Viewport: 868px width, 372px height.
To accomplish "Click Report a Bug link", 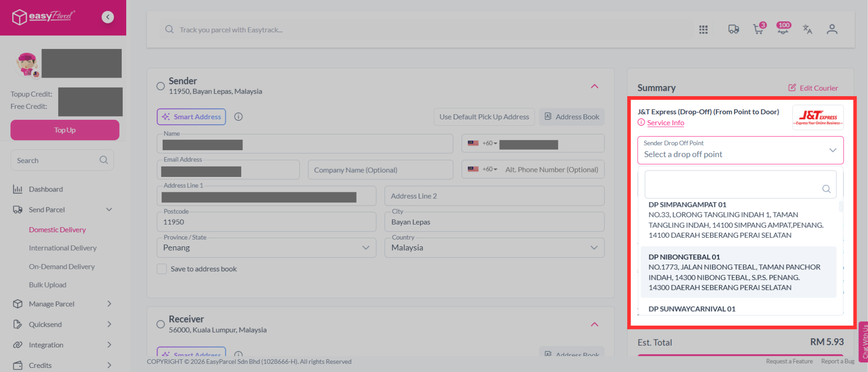I will tap(838, 361).
